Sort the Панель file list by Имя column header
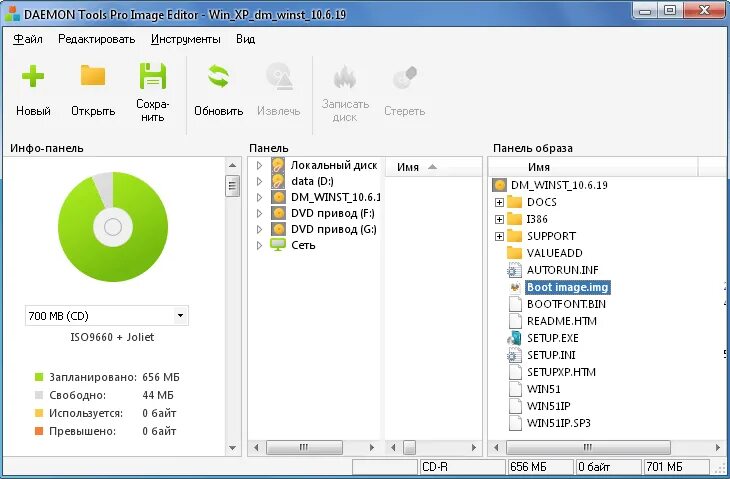 pyautogui.click(x=433, y=167)
